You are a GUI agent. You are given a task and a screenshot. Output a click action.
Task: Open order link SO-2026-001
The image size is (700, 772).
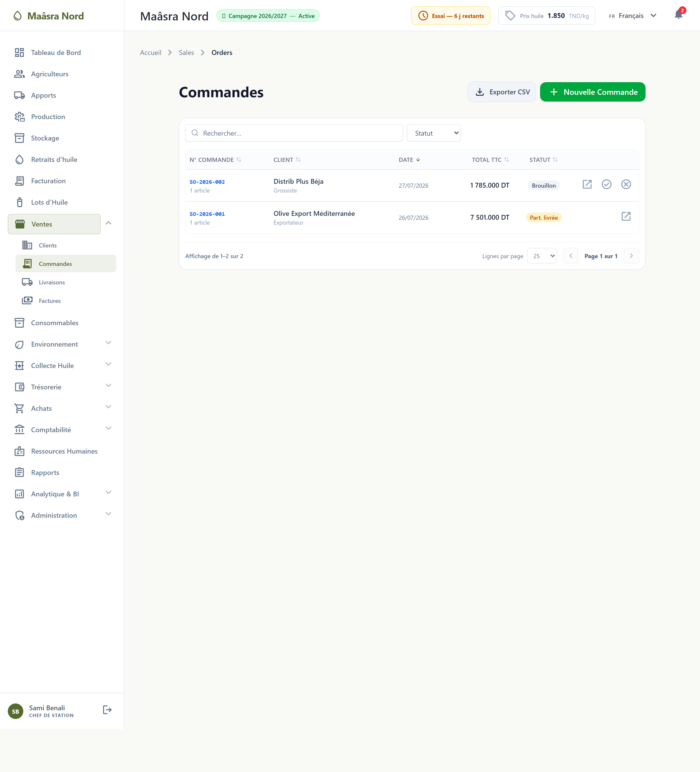[x=207, y=214]
